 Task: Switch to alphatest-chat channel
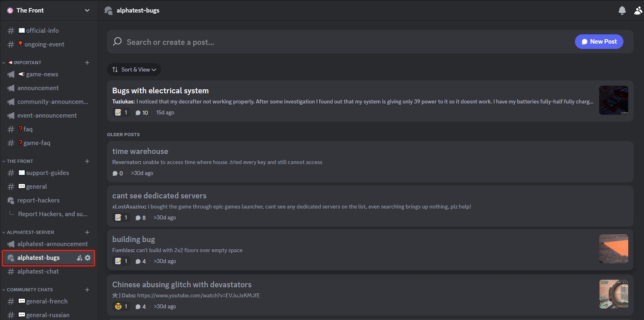pos(38,272)
